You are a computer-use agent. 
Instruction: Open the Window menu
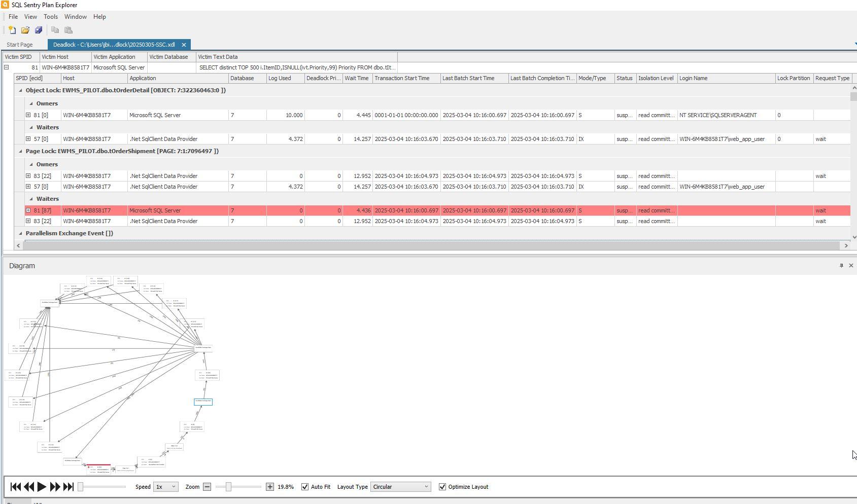(76, 17)
